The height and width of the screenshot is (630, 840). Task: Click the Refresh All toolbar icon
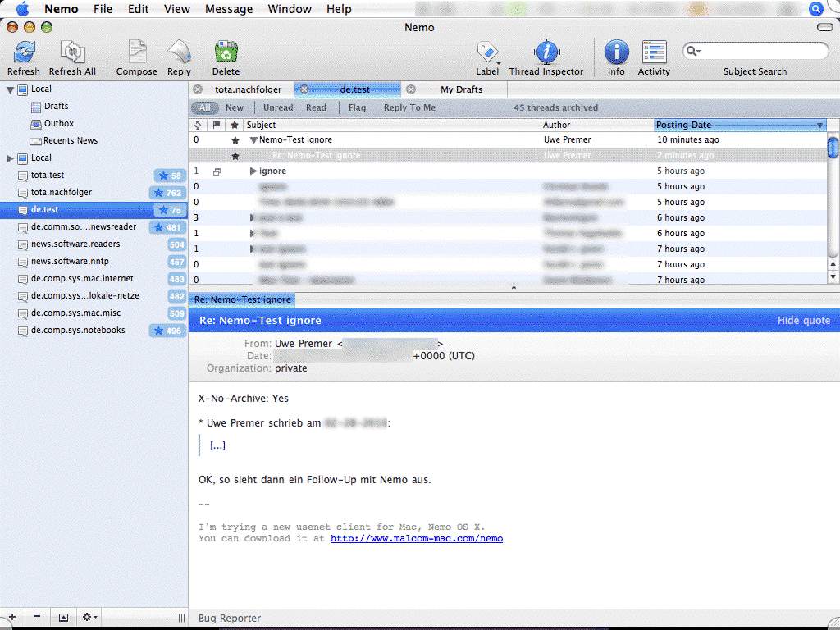click(x=72, y=52)
